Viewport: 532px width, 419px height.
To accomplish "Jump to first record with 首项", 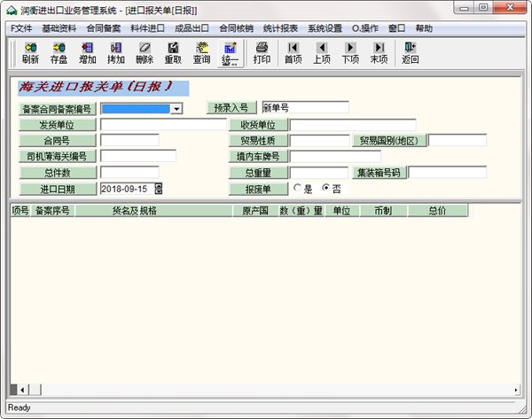I will click(x=293, y=53).
